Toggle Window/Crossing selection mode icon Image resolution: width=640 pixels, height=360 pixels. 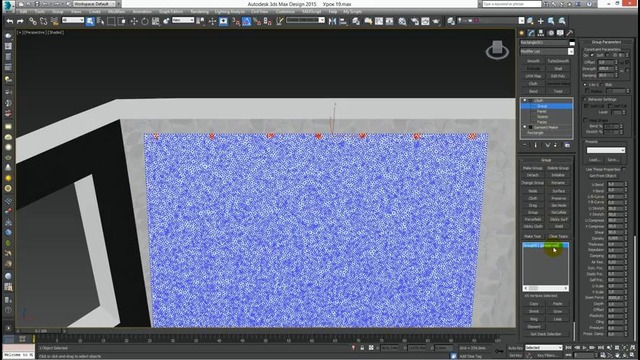point(122,21)
